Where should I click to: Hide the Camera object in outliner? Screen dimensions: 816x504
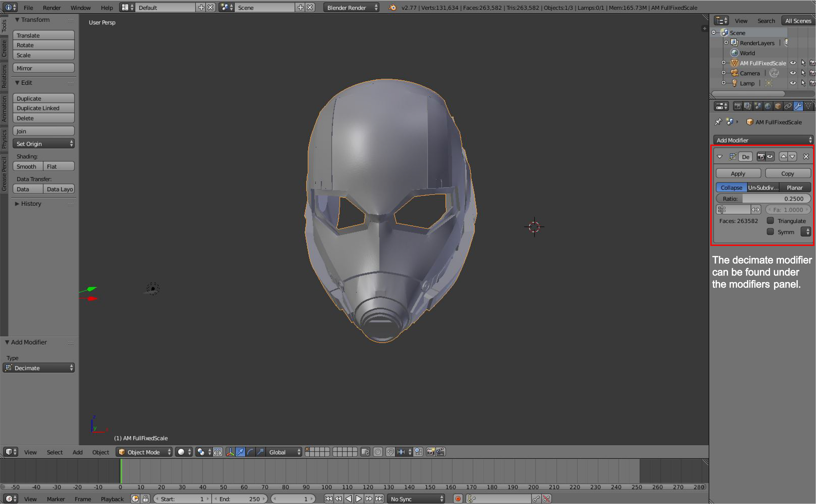tap(793, 73)
